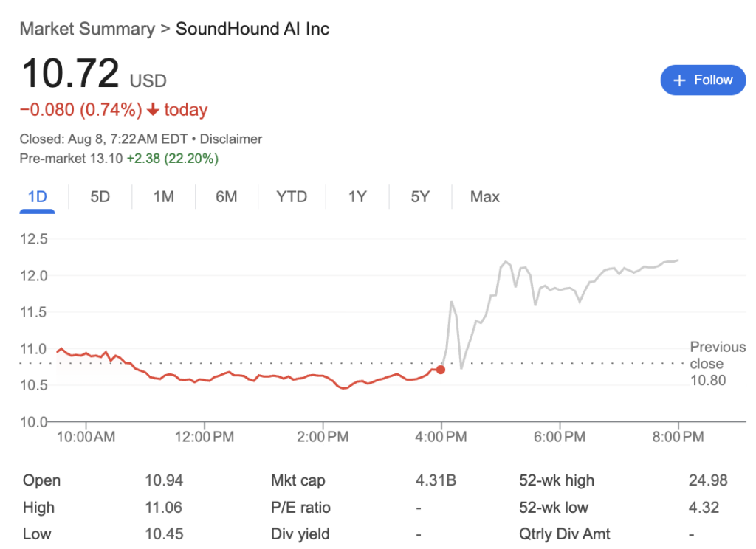Viewport: 756px width, 549px height.
Task: Click the 8:00 PM axis label
Action: pyautogui.click(x=678, y=437)
